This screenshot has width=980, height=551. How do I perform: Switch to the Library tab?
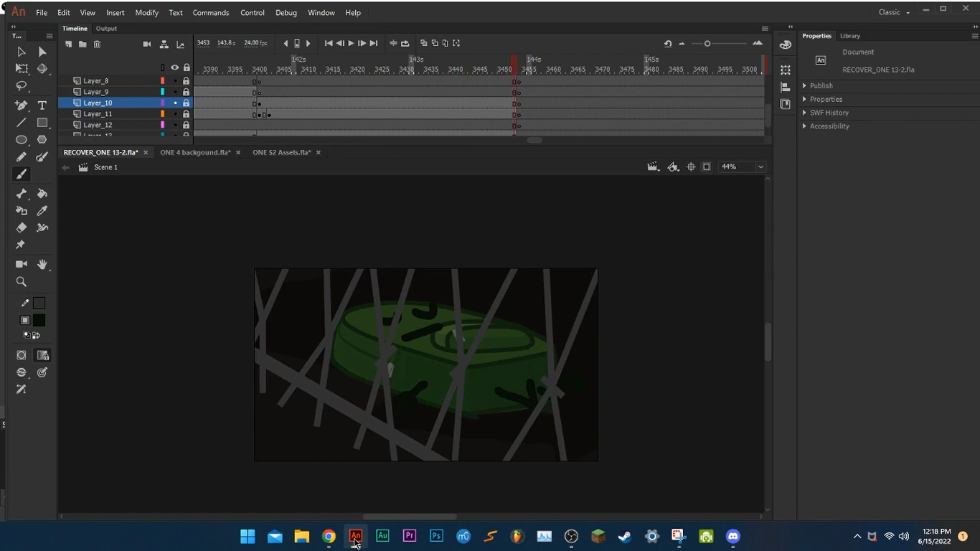coord(849,36)
